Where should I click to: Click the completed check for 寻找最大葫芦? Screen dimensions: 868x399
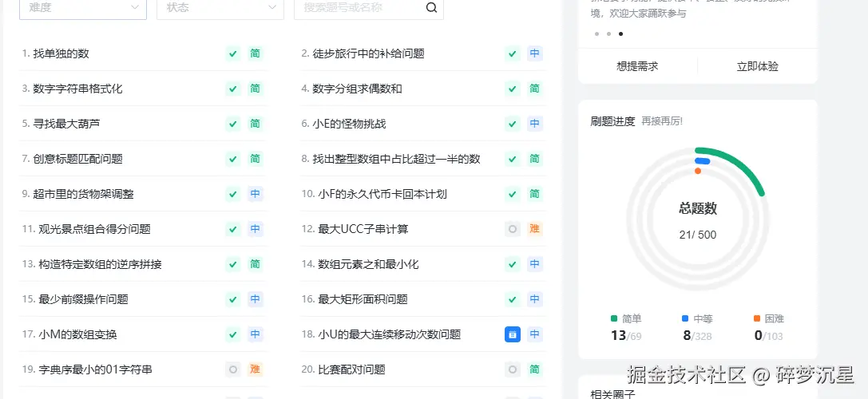[x=233, y=124]
